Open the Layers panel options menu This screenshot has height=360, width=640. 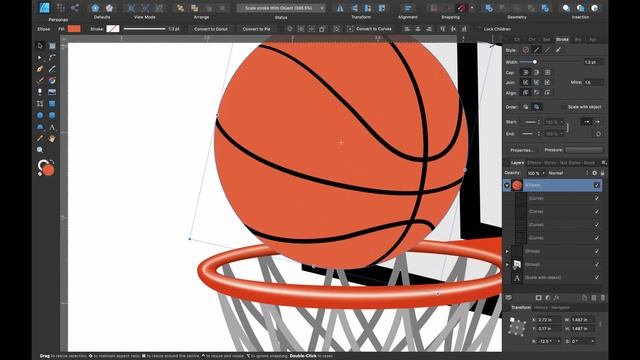(x=603, y=162)
